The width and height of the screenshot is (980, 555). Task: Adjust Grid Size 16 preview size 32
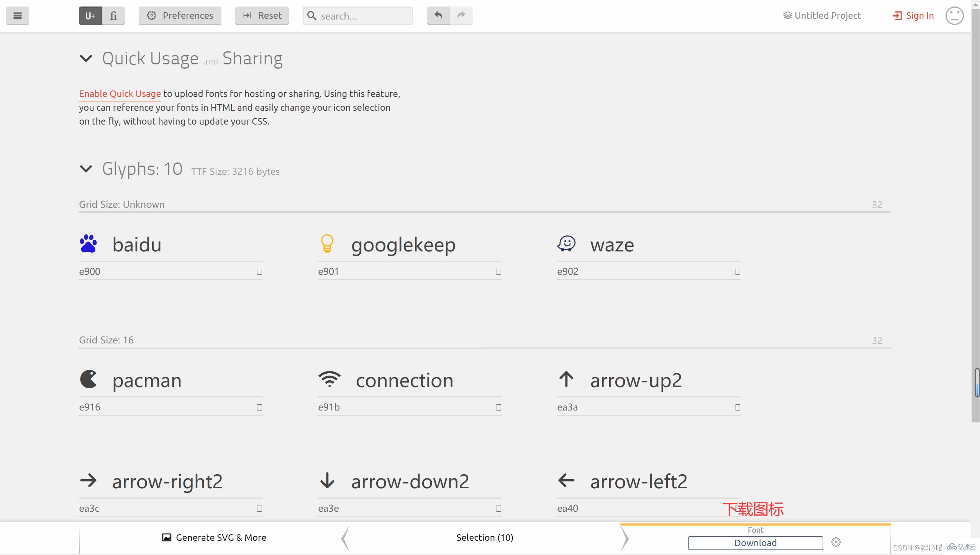click(877, 340)
